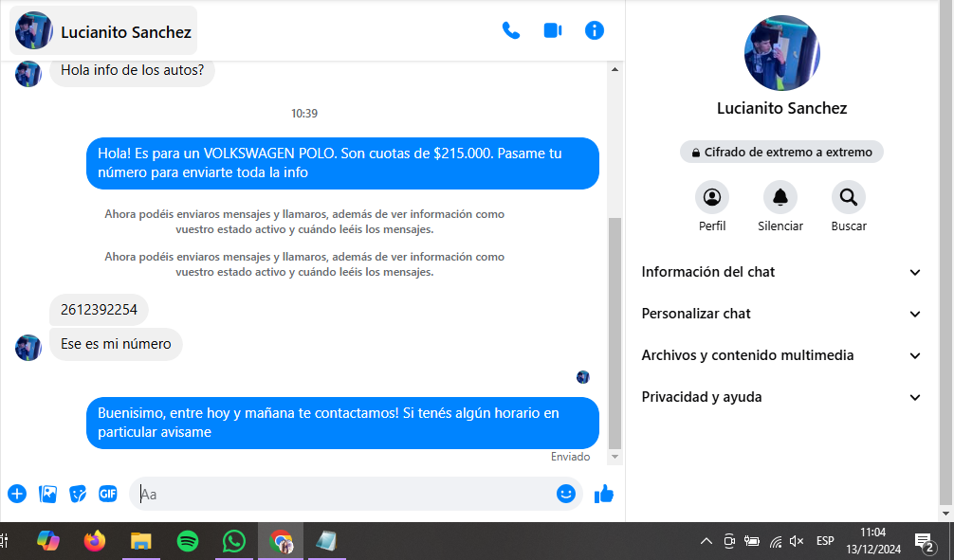
Task: Expand Información del chat section
Action: click(x=781, y=272)
